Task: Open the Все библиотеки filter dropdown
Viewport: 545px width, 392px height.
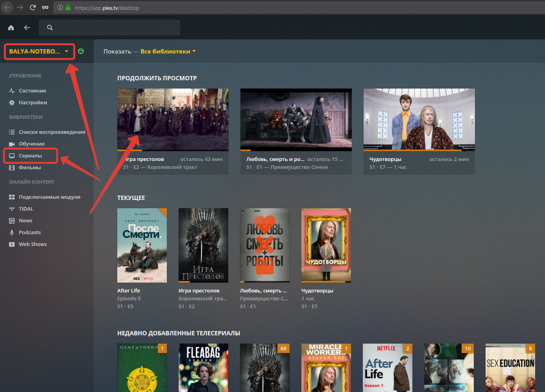Action: (x=168, y=52)
